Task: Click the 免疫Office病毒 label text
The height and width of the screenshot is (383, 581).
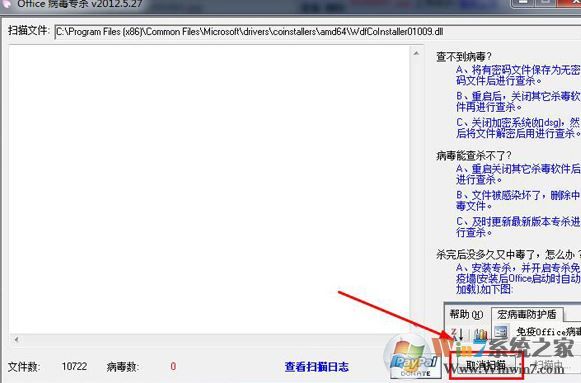Action: point(548,332)
